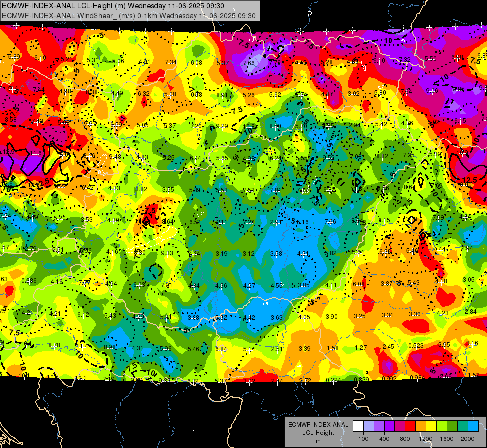The width and height of the screenshot is (487, 448).
Task: Click the wind shear value '0.523'
Action: coord(416,346)
